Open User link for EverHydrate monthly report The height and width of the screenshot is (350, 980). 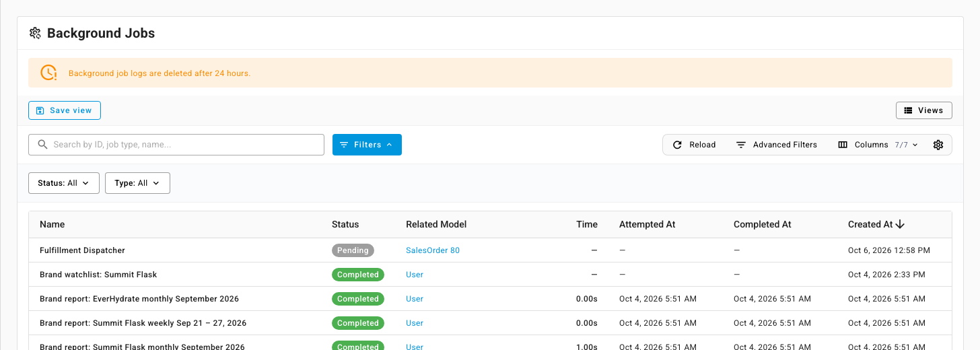tap(415, 299)
